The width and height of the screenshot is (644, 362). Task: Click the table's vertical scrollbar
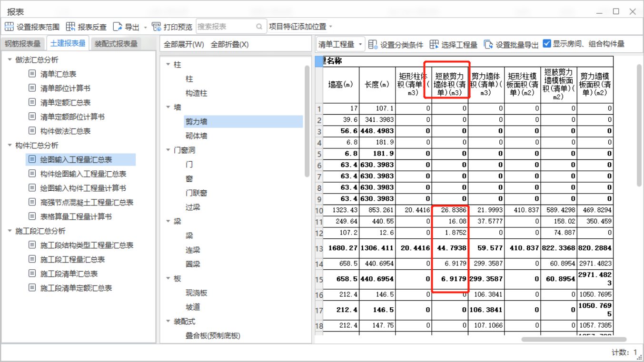pos(640,126)
